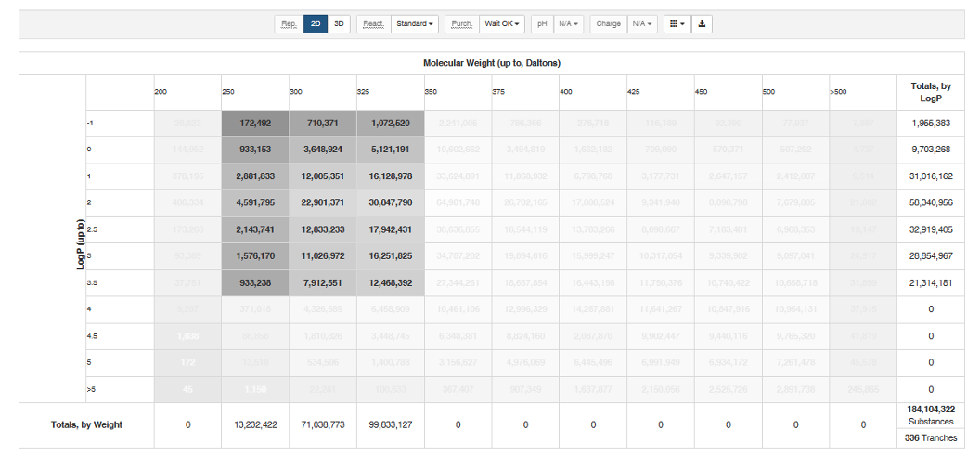Switch to 2D representation
This screenshot has width=980, height=457.
click(316, 24)
